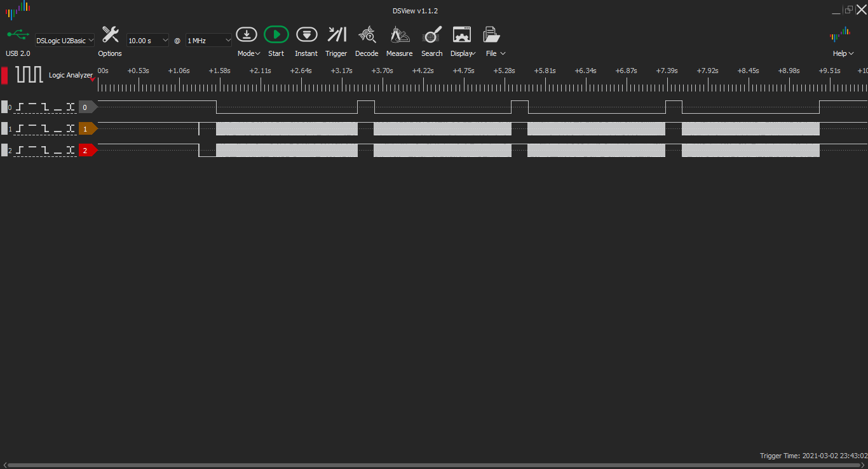Click the "Trigger Time: 2021-03-02 23:43:02" status text
Screen dimensions: 868x469
point(813,456)
